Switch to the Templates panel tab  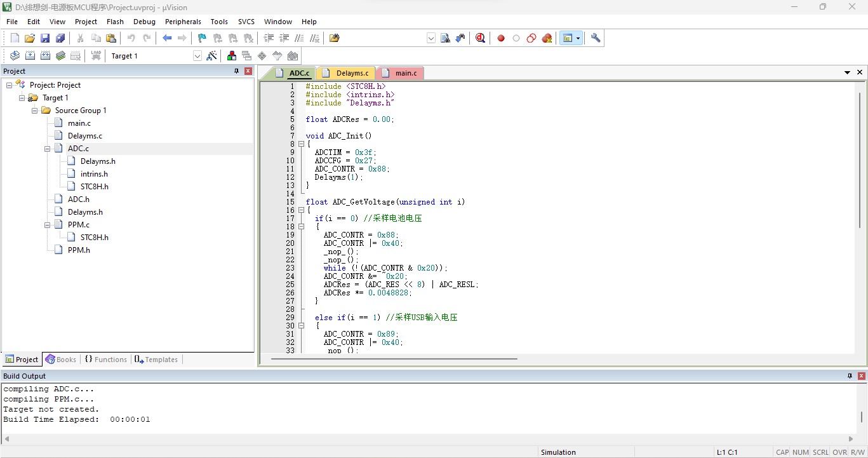click(156, 360)
